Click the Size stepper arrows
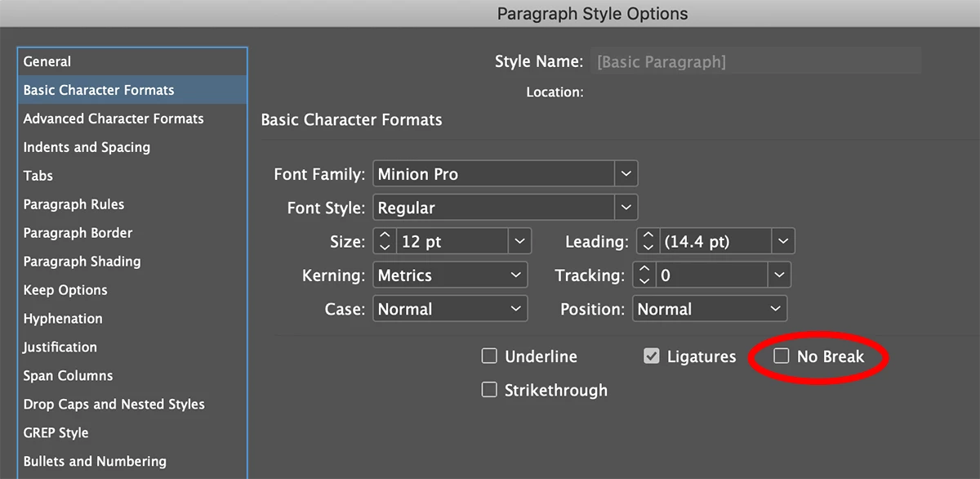Image resolution: width=980 pixels, height=479 pixels. coord(385,242)
